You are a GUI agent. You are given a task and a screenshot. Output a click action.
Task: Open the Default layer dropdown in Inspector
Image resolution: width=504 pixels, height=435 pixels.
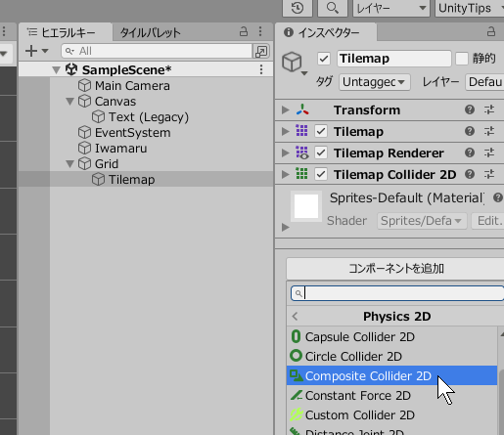click(x=484, y=82)
